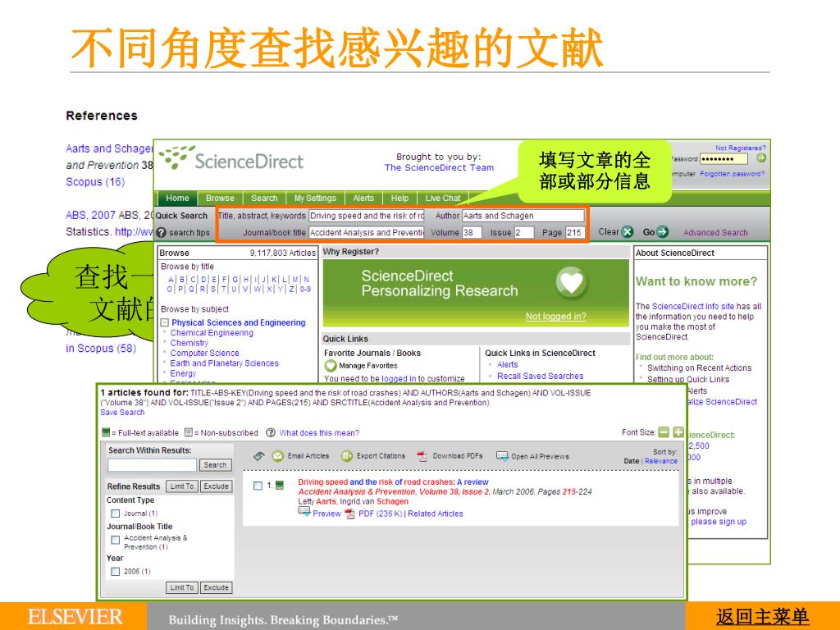This screenshot has height=630, width=840.
Task: Sort results by Relevance
Action: tap(661, 461)
